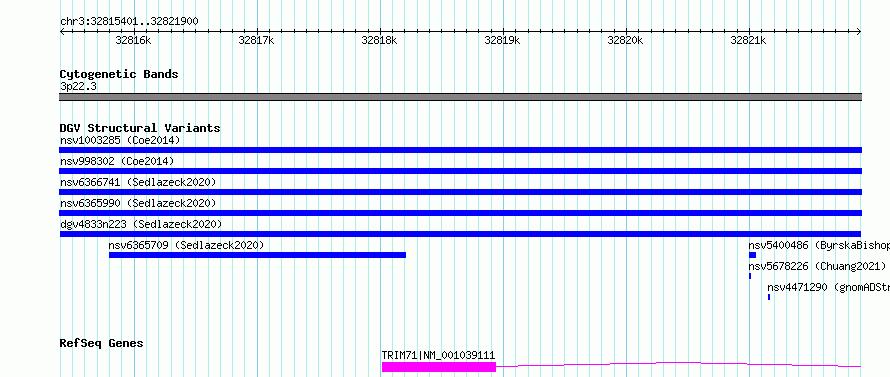
Task: Open the nsv5678226 (Chuang2021) label
Action: (817, 266)
